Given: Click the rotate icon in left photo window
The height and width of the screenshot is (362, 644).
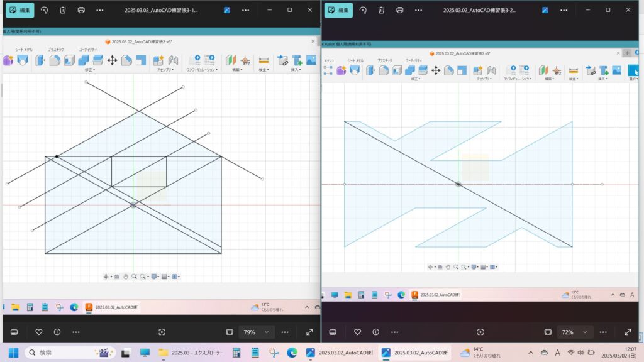Looking at the screenshot, I should [44, 10].
